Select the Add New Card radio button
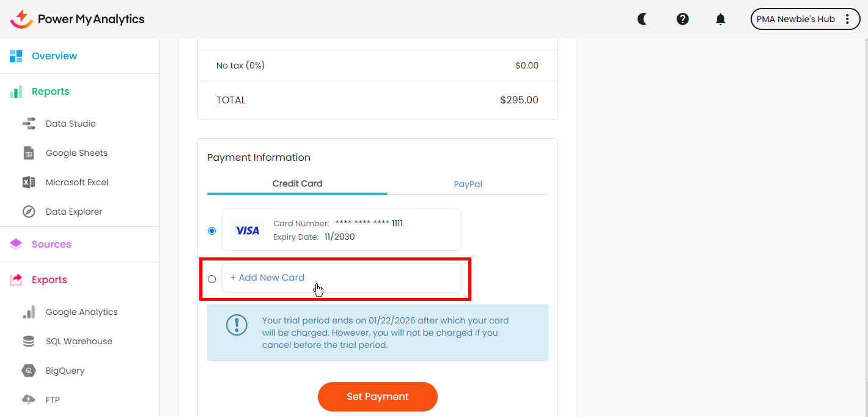Image resolution: width=868 pixels, height=417 pixels. (x=212, y=279)
